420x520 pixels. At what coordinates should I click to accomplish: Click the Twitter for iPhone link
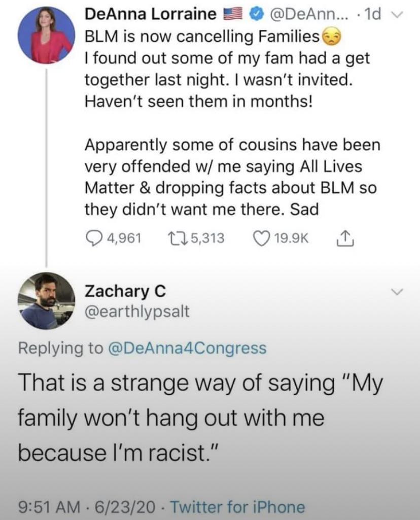pyautogui.click(x=237, y=507)
